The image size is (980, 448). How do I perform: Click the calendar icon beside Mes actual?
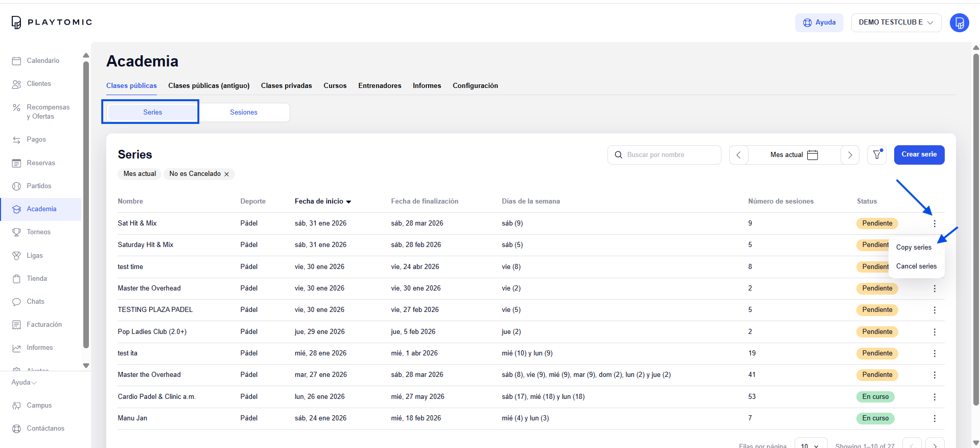point(812,155)
